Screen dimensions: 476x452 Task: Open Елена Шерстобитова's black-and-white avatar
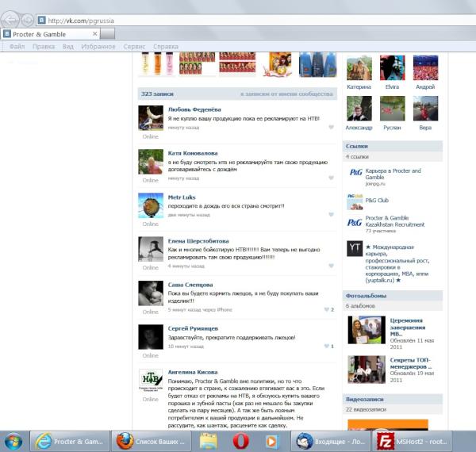click(x=151, y=249)
